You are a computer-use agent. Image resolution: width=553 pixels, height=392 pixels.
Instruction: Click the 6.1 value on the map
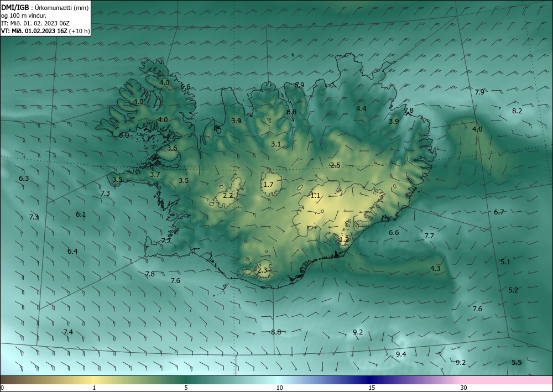pyautogui.click(x=81, y=214)
